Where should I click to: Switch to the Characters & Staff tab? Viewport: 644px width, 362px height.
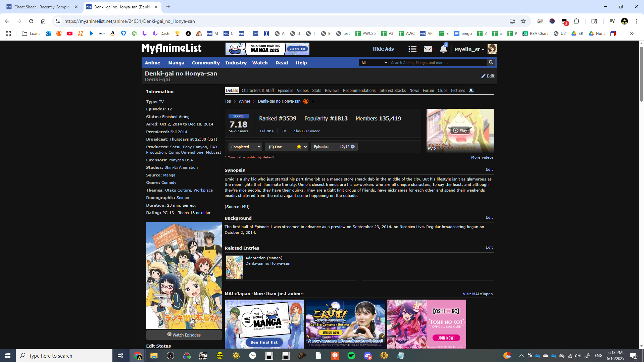pyautogui.click(x=258, y=91)
